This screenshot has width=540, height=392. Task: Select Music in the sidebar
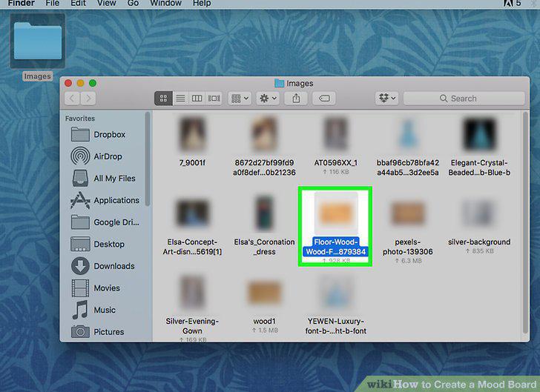point(93,310)
